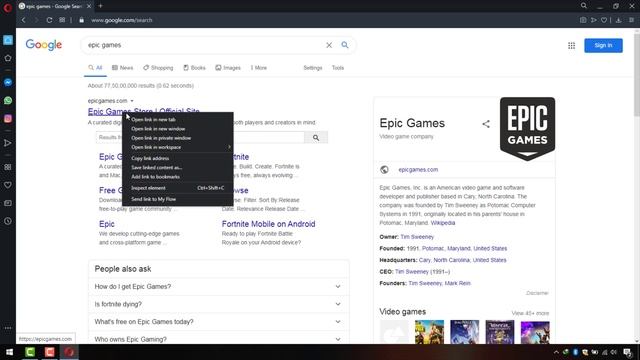Open owner Tim Sweeney link
The height and width of the screenshot is (360, 640).
click(x=417, y=237)
